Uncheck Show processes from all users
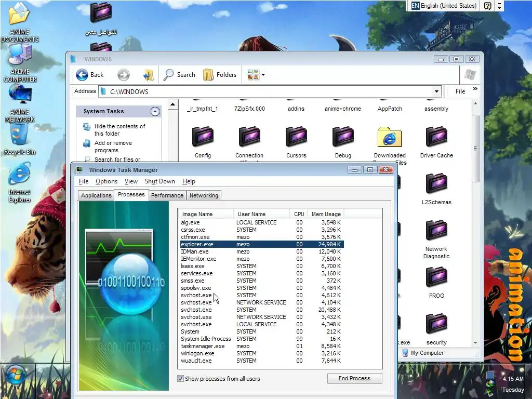Viewport: 532px width, 399px height. point(180,379)
